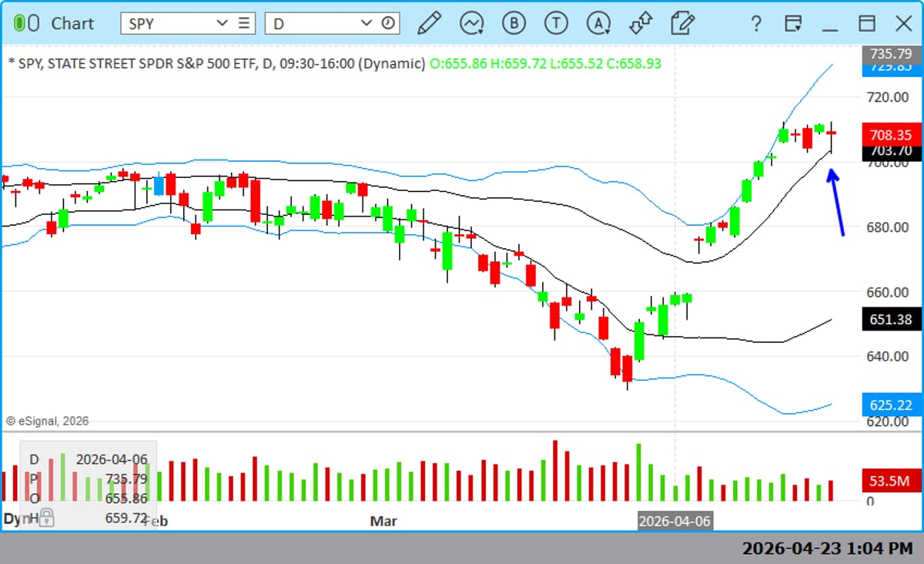
Task: Click the 2026-04-06 date marker label
Action: click(675, 521)
